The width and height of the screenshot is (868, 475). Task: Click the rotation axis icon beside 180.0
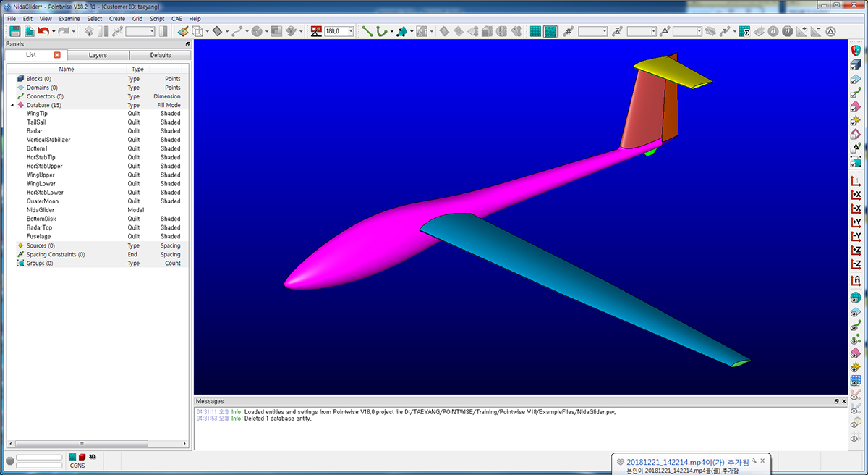[x=316, y=31]
